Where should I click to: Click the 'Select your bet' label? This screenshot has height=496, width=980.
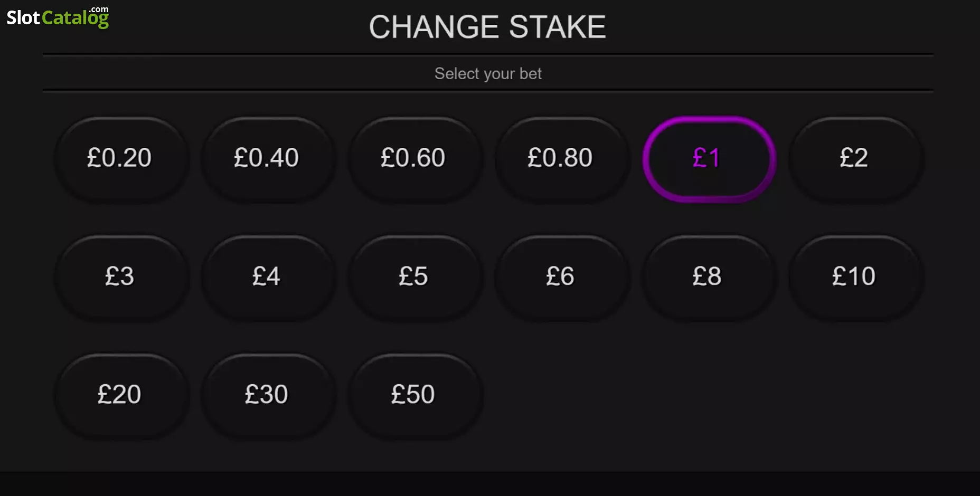488,73
